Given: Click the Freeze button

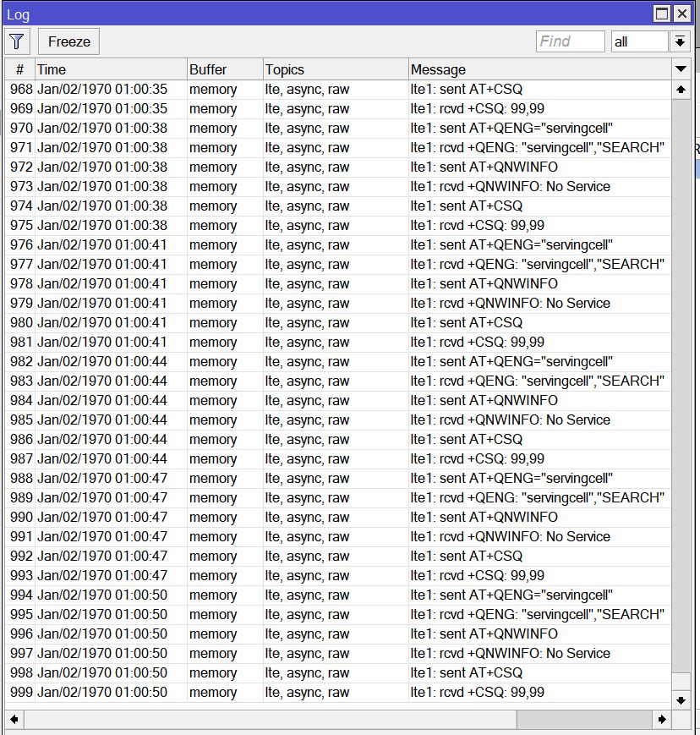Looking at the screenshot, I should coord(68,41).
